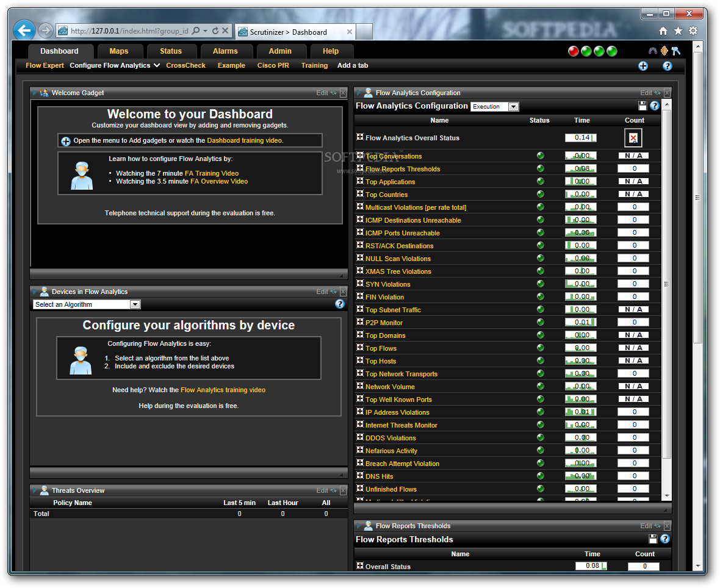Toggle status light for Top Applications

pyautogui.click(x=541, y=181)
